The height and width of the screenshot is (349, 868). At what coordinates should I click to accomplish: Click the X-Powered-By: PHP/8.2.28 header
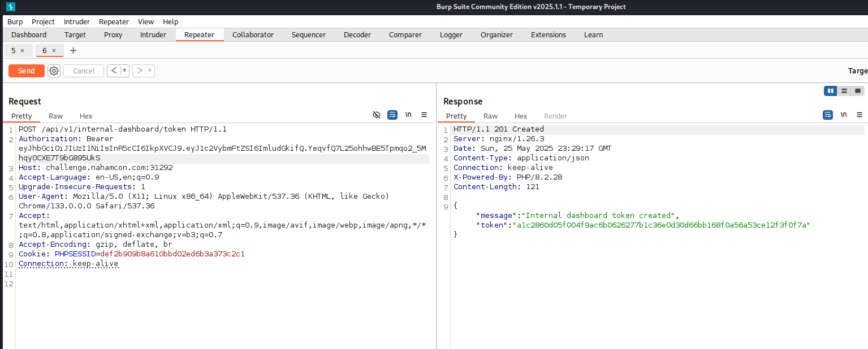coord(508,177)
